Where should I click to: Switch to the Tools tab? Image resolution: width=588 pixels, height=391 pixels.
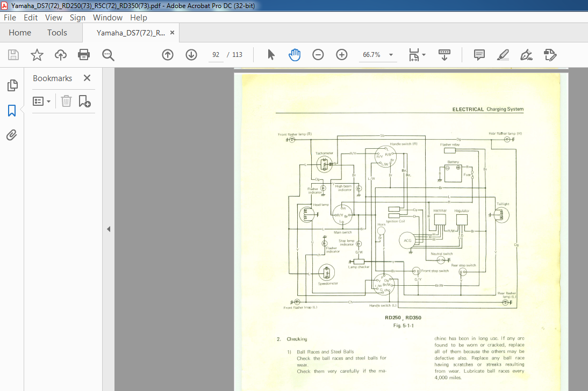(x=57, y=33)
